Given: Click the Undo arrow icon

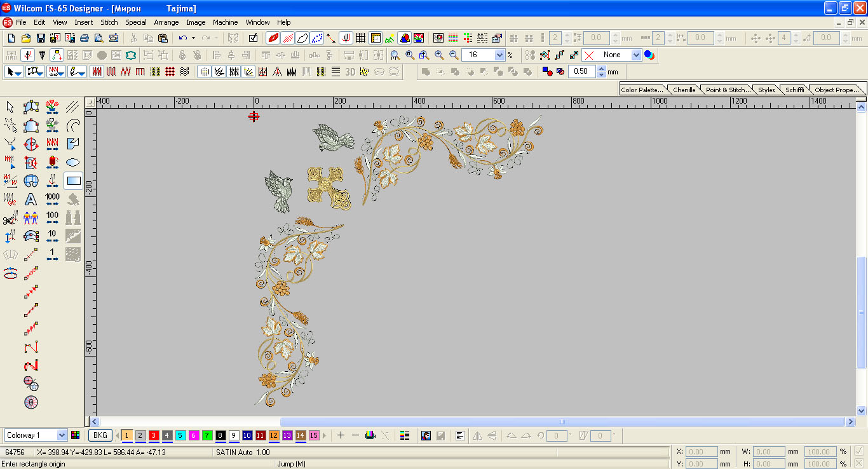Looking at the screenshot, I should 183,38.
